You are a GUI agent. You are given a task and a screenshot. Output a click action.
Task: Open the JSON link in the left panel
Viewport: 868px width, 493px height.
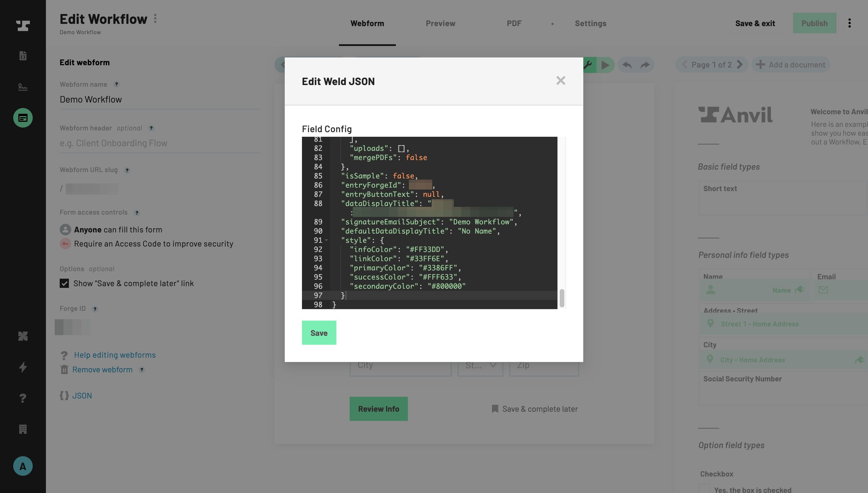[x=82, y=396]
